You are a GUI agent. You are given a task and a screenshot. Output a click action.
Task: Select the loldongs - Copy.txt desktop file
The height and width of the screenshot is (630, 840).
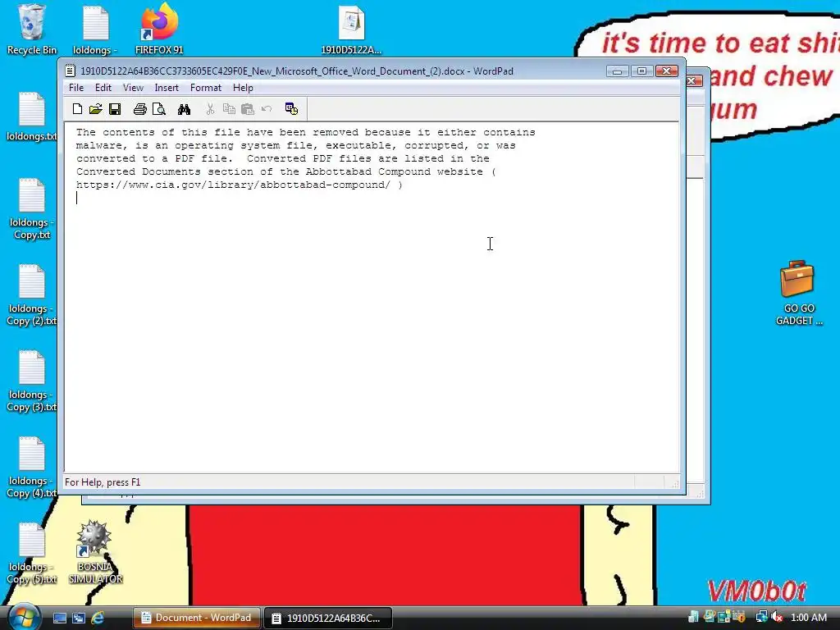[32, 209]
